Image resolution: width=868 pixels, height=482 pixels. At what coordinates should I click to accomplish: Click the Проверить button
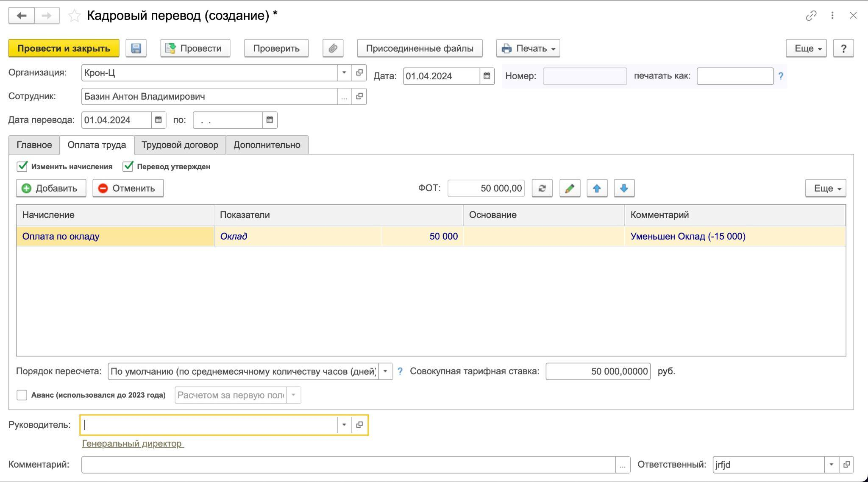coord(276,48)
